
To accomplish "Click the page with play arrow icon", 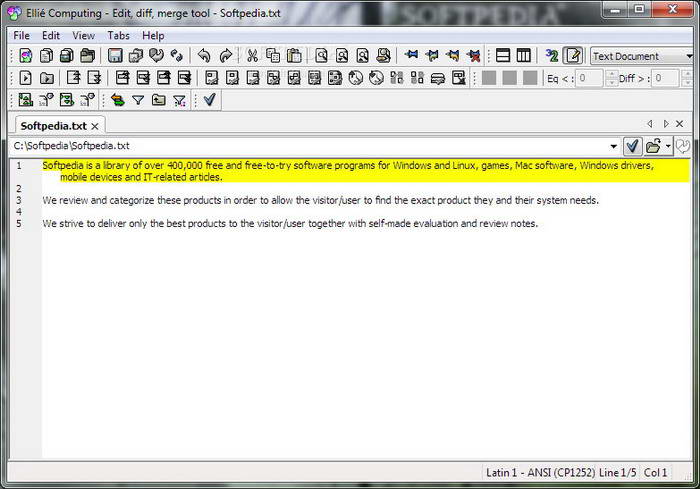I will [26, 78].
